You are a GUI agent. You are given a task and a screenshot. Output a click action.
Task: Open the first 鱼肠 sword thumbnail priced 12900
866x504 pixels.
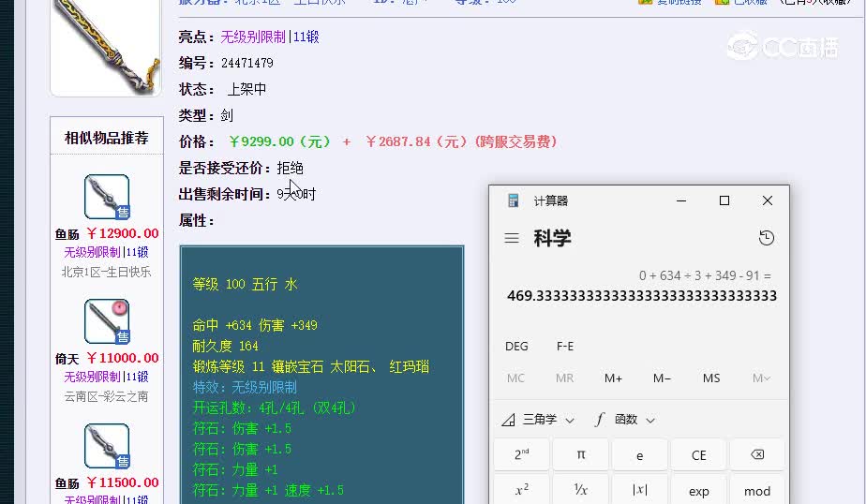coord(107,197)
